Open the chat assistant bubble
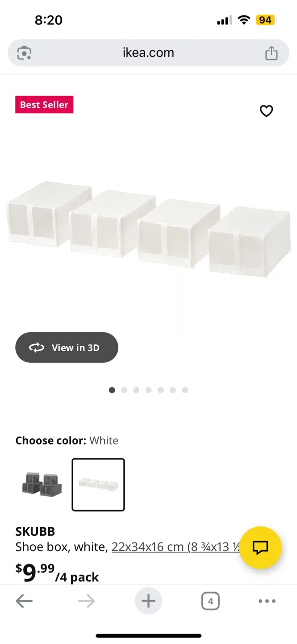This screenshot has height=644, width=297. tap(261, 547)
